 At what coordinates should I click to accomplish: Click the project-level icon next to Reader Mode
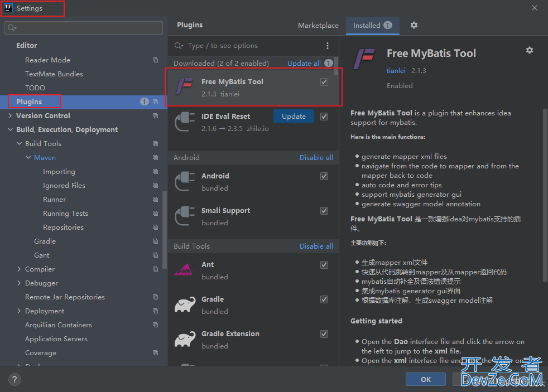[155, 60]
